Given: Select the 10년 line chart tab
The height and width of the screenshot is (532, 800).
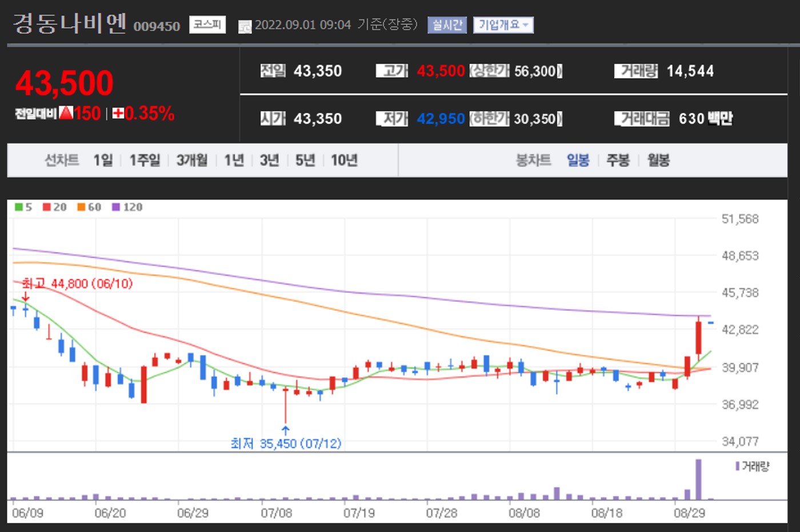Looking at the screenshot, I should point(344,161).
